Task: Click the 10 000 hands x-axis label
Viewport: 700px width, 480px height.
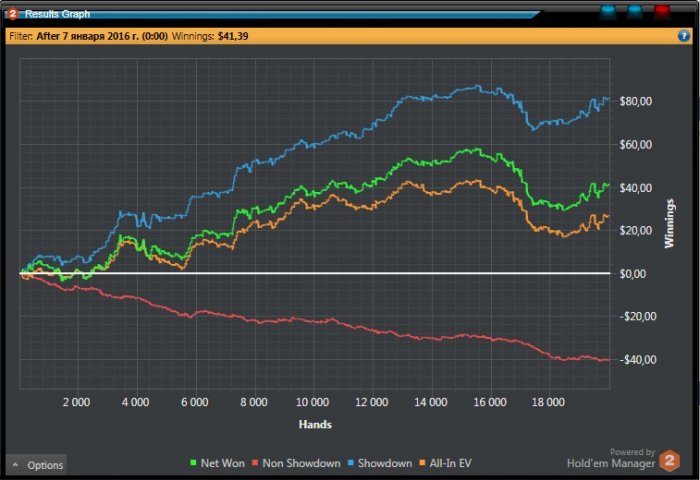Action: click(312, 402)
